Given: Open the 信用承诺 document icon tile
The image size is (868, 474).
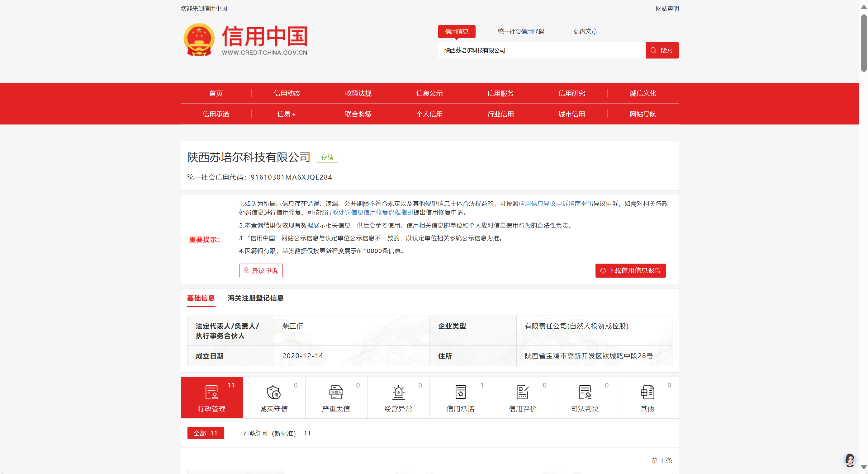Looking at the screenshot, I should [461, 397].
